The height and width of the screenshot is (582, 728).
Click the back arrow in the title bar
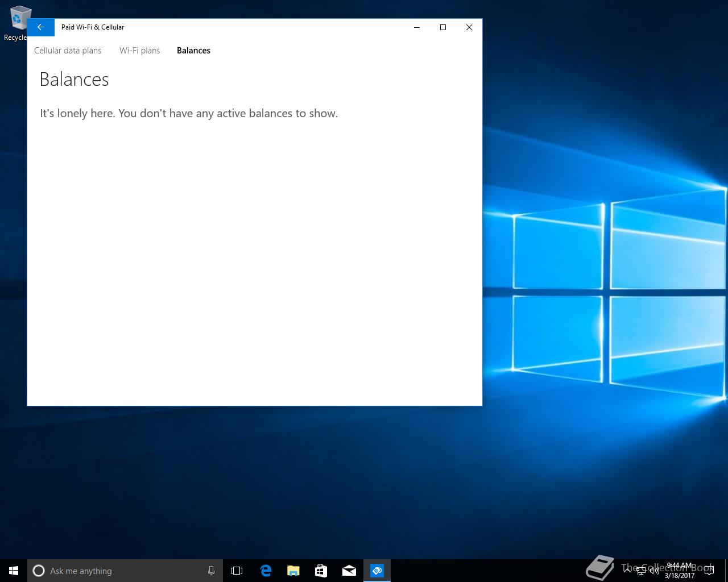point(40,27)
